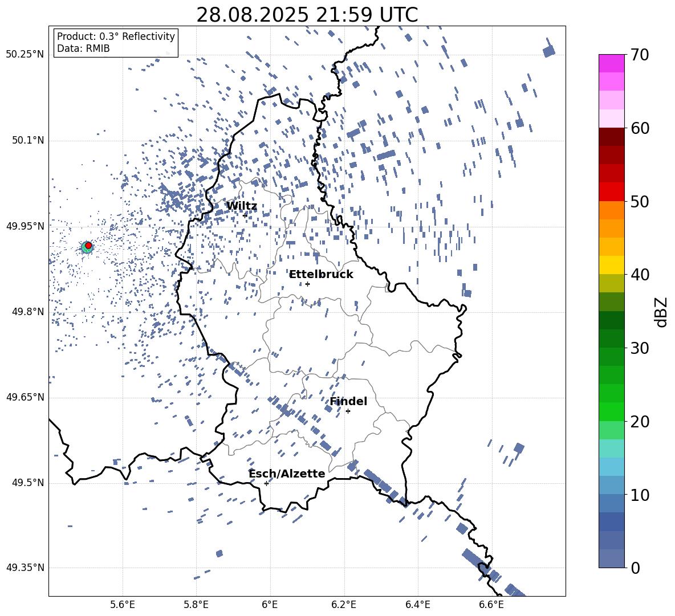Click the dBZ colorbar axis label
The width and height of the screenshot is (675, 616).
point(662,312)
